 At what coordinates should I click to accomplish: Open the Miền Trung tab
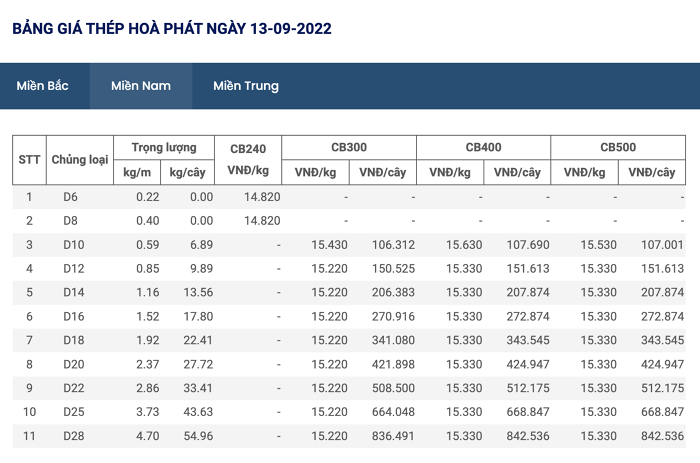tap(246, 86)
